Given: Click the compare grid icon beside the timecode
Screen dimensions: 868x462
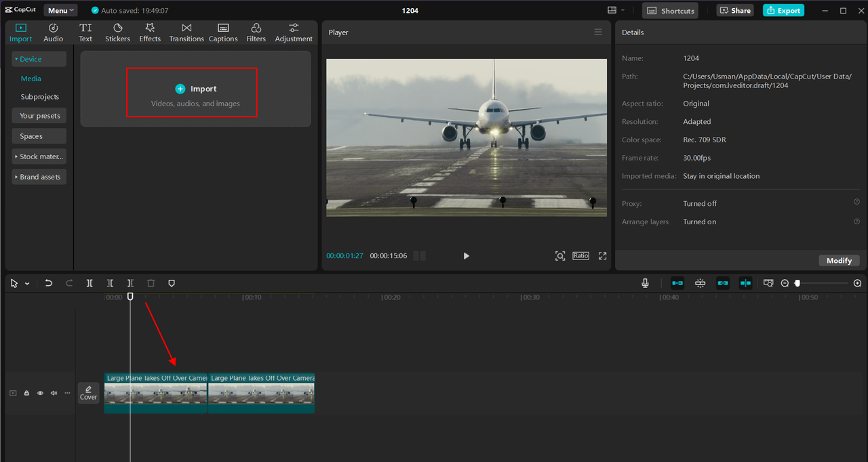Looking at the screenshot, I should [420, 255].
